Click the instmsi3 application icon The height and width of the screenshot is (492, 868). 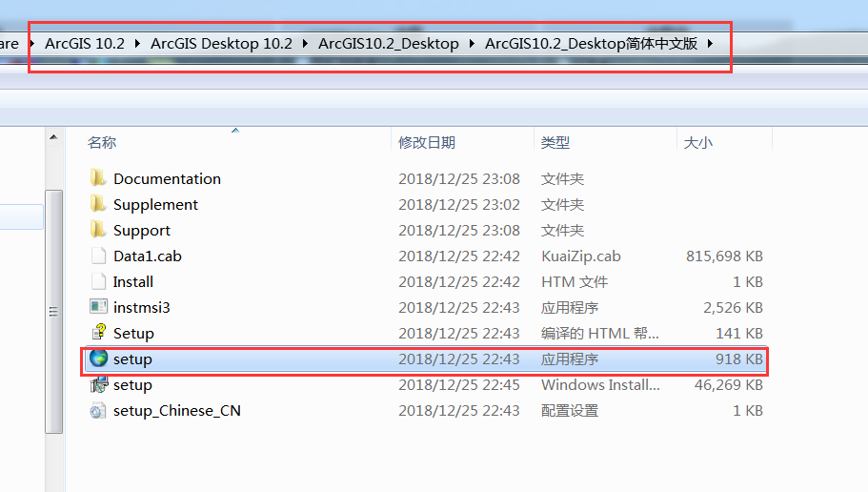coord(98,307)
